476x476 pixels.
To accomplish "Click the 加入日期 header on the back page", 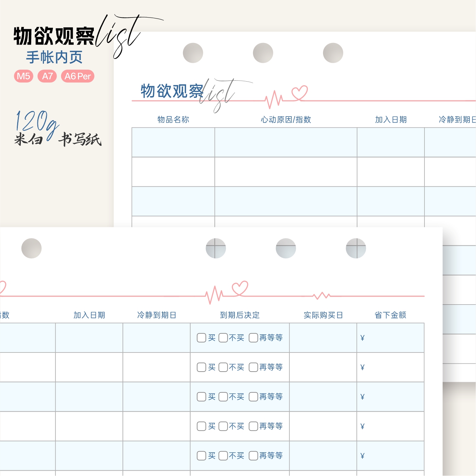I will (391, 120).
